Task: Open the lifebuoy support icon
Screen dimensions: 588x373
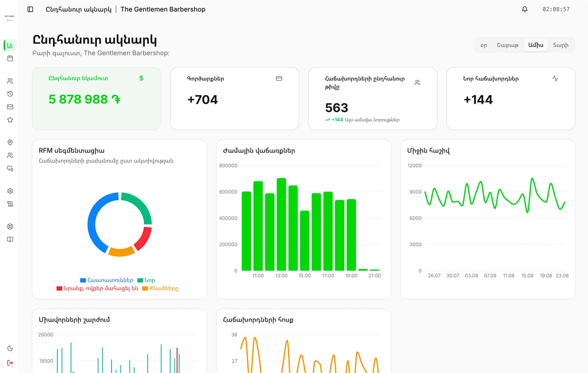Action: (10, 227)
